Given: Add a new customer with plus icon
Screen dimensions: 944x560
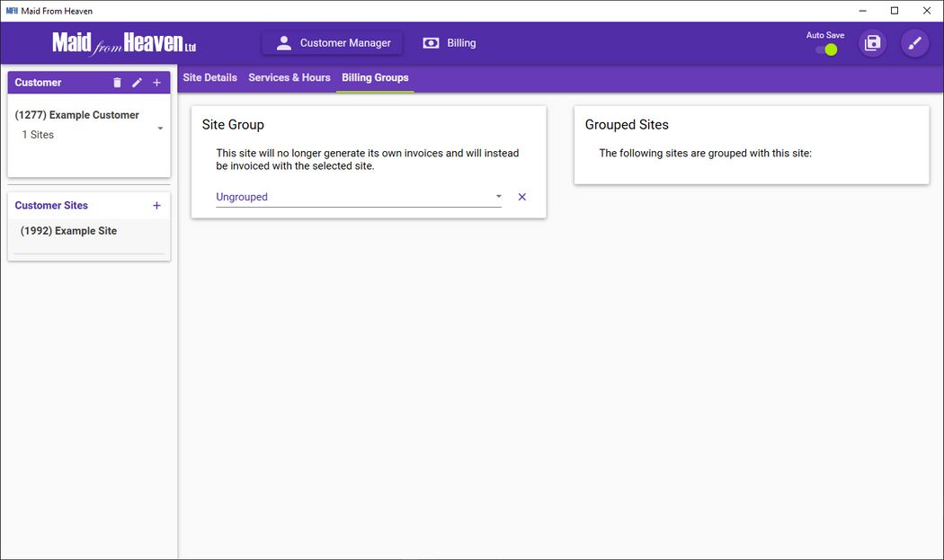Looking at the screenshot, I should pyautogui.click(x=156, y=83).
